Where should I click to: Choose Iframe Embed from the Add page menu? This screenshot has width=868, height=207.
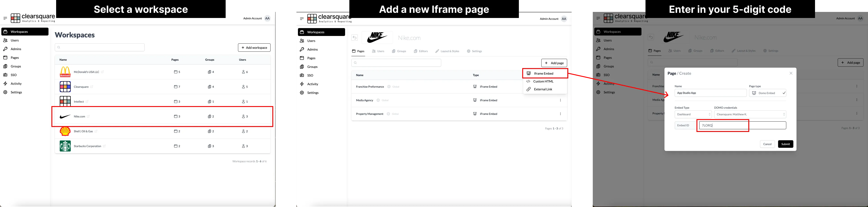point(545,73)
